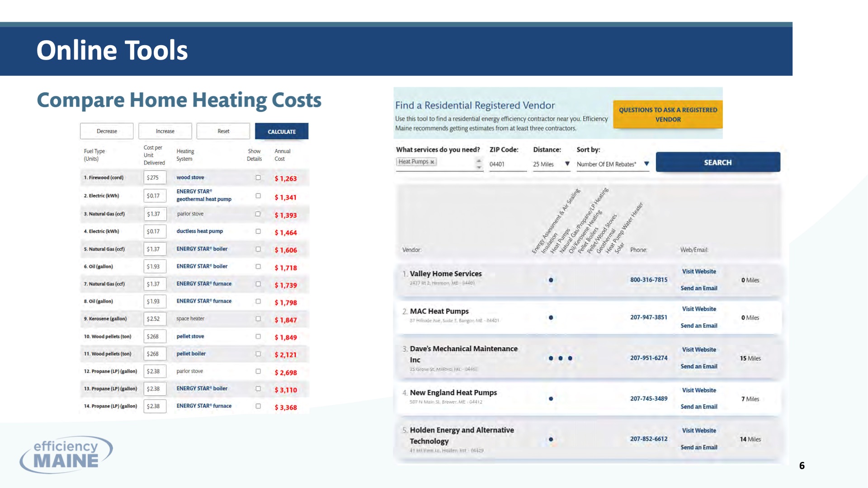Viewport: 868px width, 488px height.
Task: Click Wood pellets row 10 cost field $268
Action: coord(155,336)
